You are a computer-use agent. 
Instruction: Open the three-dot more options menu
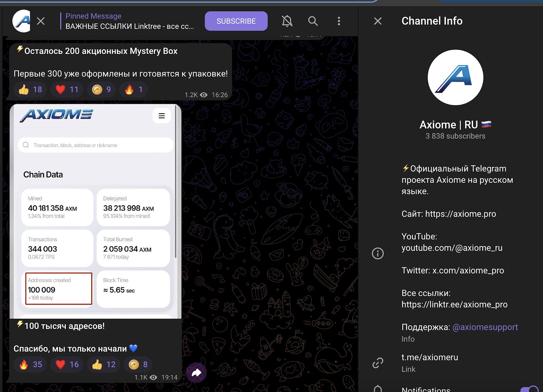click(339, 21)
